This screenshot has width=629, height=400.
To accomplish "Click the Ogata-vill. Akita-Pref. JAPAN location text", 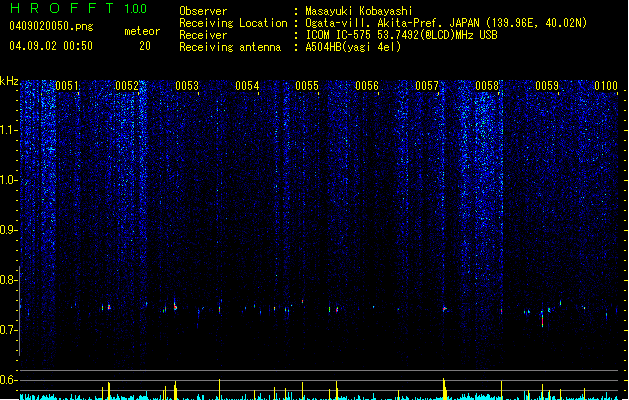I will pyautogui.click(x=446, y=23).
